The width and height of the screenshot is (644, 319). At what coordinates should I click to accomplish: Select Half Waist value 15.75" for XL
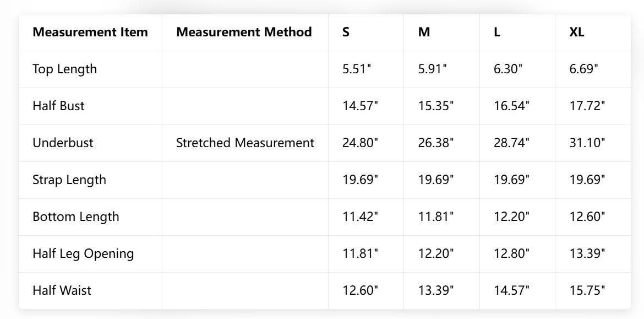(x=587, y=290)
